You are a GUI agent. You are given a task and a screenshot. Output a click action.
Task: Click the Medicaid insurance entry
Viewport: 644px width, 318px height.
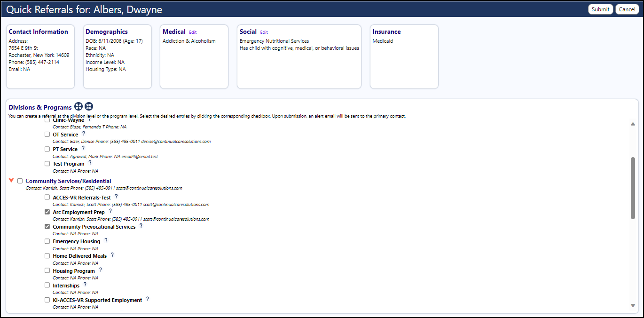tap(383, 41)
